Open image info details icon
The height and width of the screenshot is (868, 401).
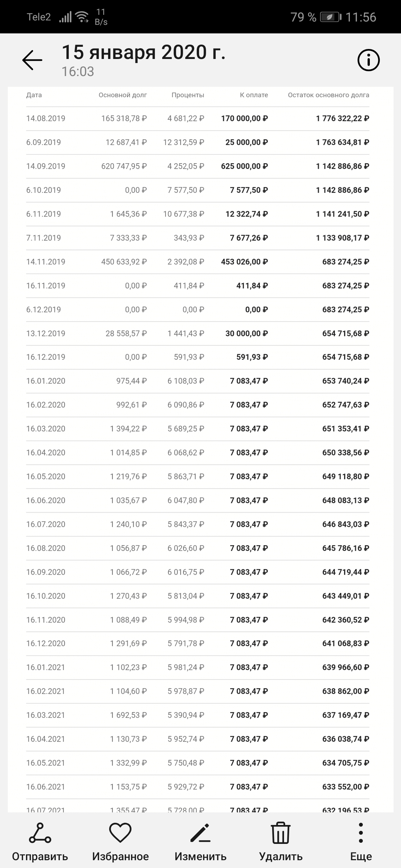368,60
